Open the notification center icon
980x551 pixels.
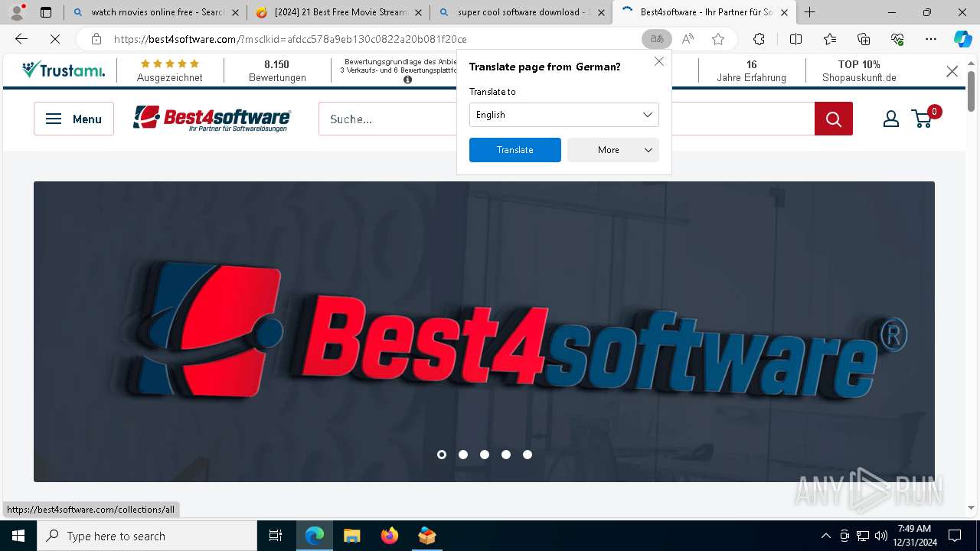click(x=955, y=536)
